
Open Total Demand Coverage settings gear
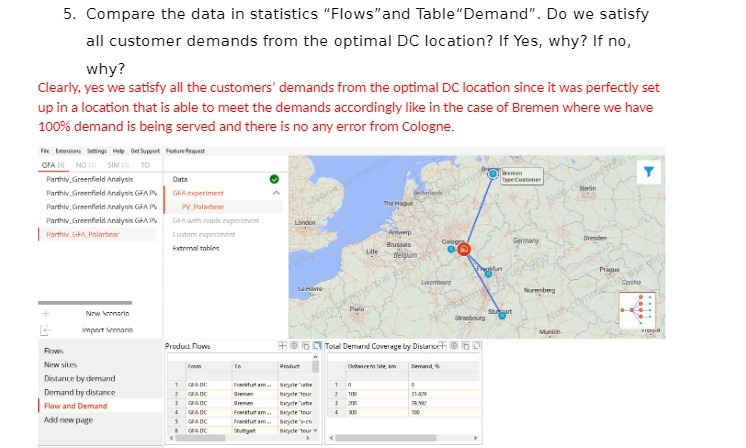tap(454, 346)
